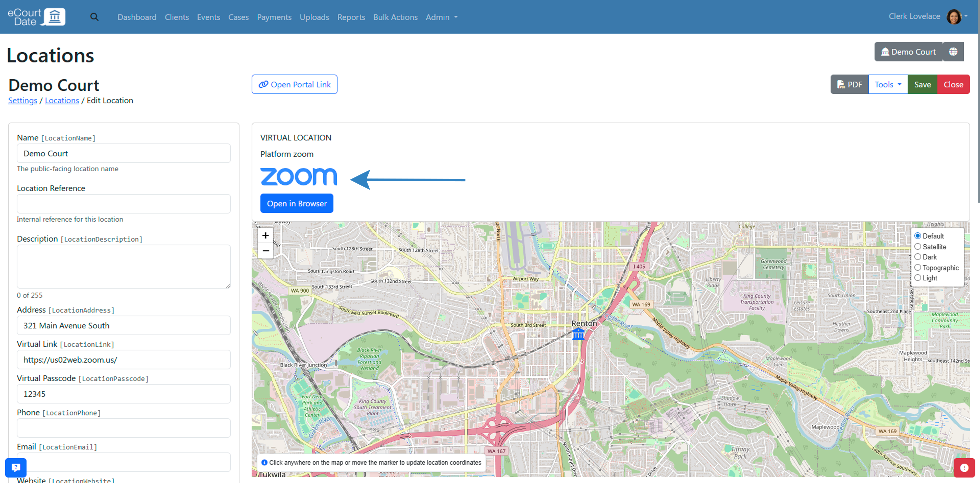Click the Virtual Passcode field
The width and height of the screenshot is (980, 500).
coord(124,394)
